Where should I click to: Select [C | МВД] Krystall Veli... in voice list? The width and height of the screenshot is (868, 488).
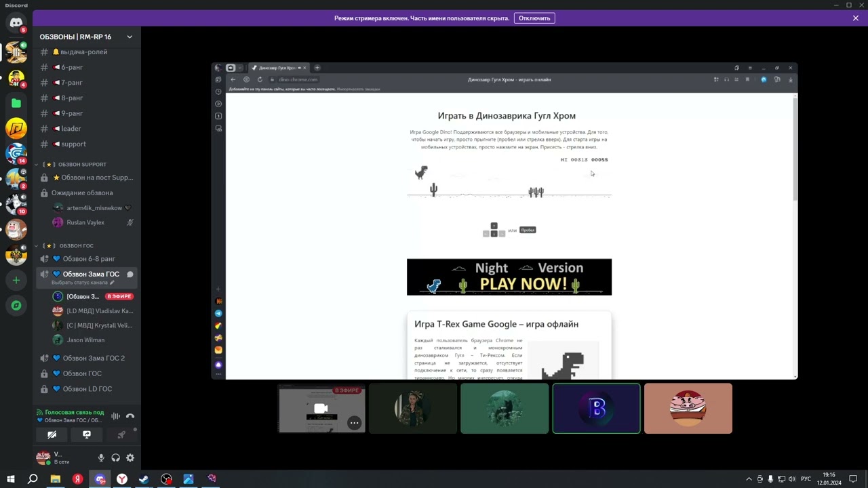tap(93, 325)
